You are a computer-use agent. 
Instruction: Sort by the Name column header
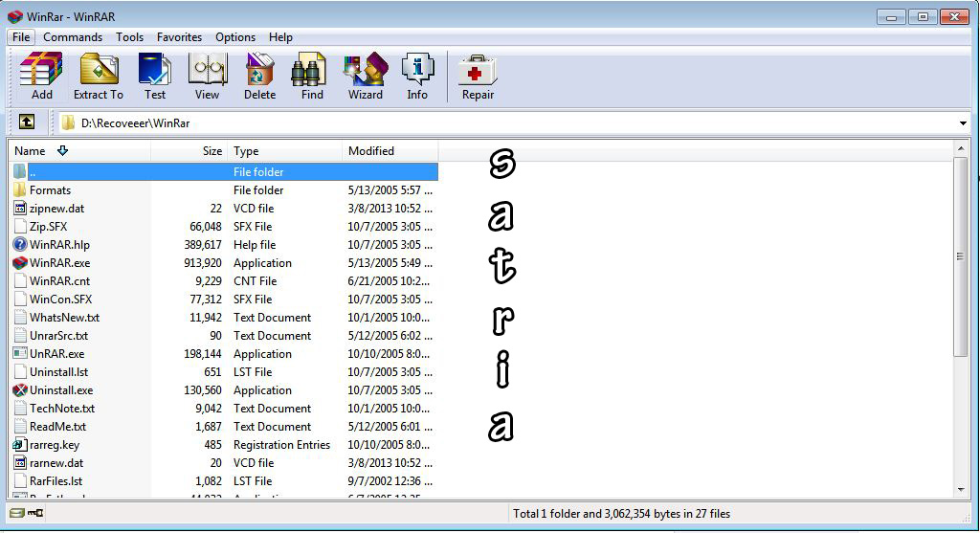coord(80,150)
